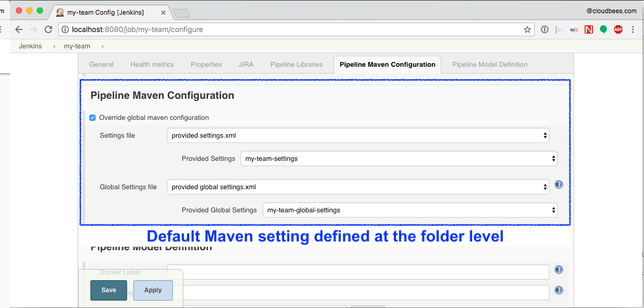The image size is (644, 308).
Task: Click the browser forward arrow
Action: [34, 29]
